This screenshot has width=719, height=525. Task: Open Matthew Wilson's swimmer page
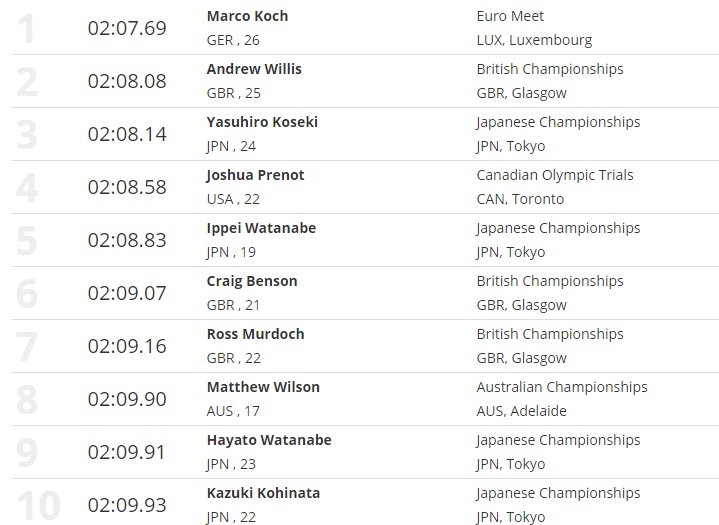[263, 387]
